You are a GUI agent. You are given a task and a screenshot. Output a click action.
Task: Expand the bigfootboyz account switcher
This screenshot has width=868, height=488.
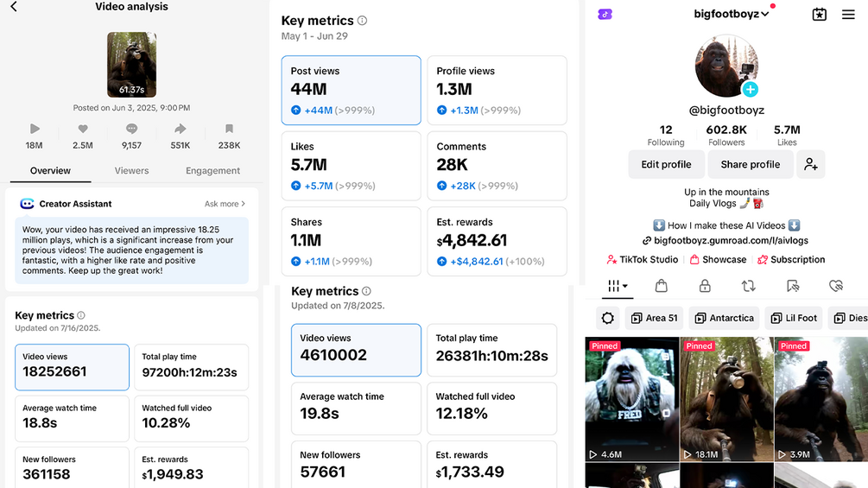pyautogui.click(x=732, y=14)
